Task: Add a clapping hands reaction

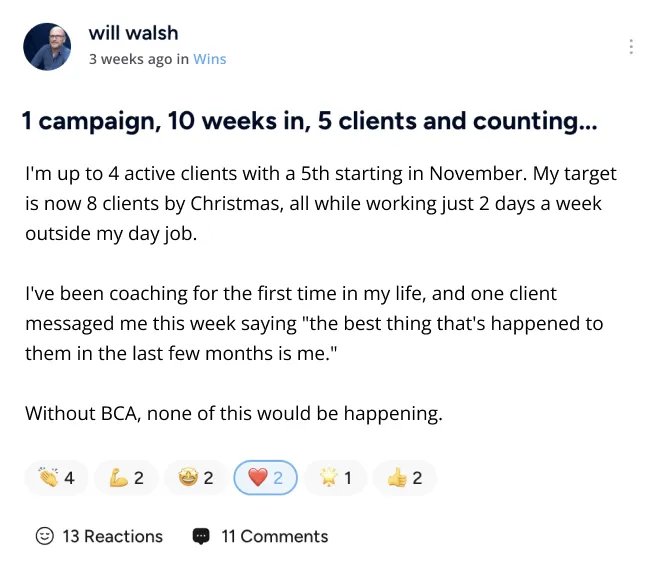Action: (56, 478)
